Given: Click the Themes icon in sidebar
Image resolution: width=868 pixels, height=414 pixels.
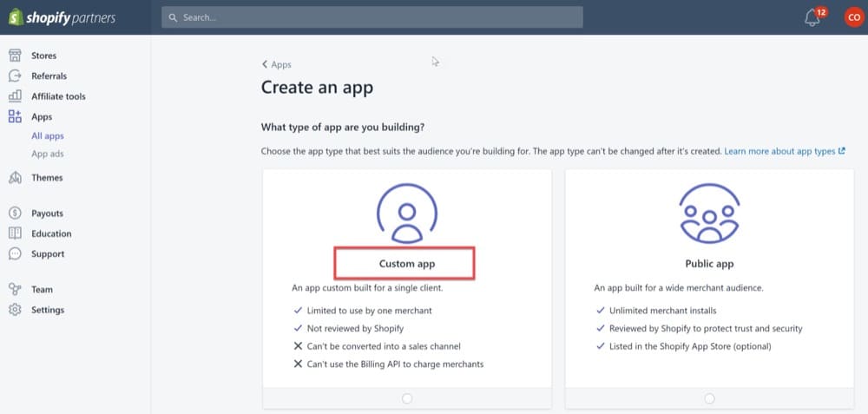Looking at the screenshot, I should [15, 178].
